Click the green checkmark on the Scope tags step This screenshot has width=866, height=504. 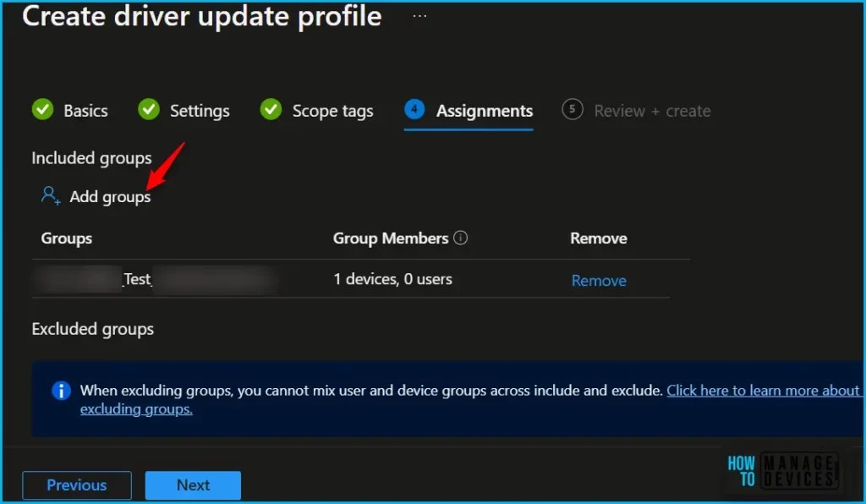pyautogui.click(x=271, y=110)
